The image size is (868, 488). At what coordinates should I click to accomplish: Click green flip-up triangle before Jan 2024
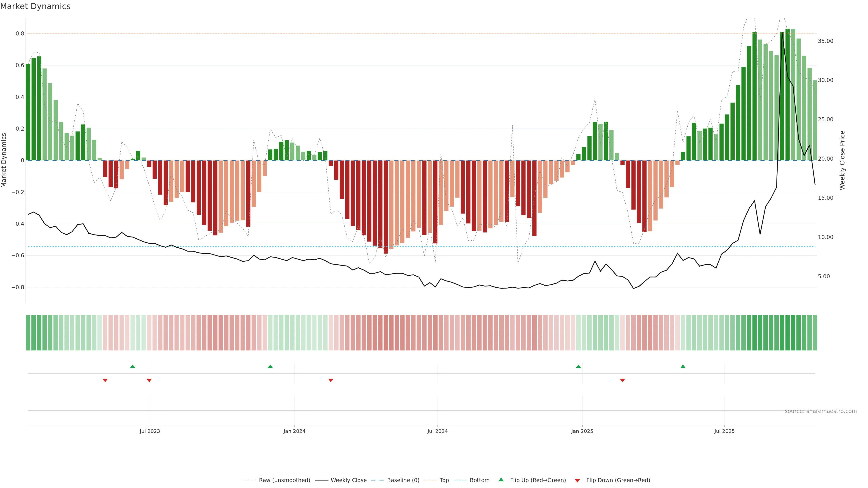[x=270, y=366]
